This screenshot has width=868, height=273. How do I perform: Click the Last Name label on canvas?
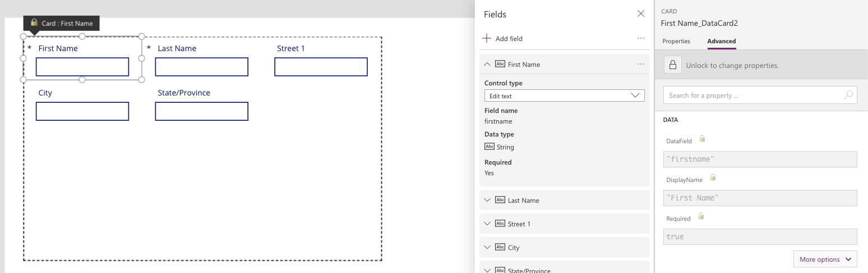point(177,48)
